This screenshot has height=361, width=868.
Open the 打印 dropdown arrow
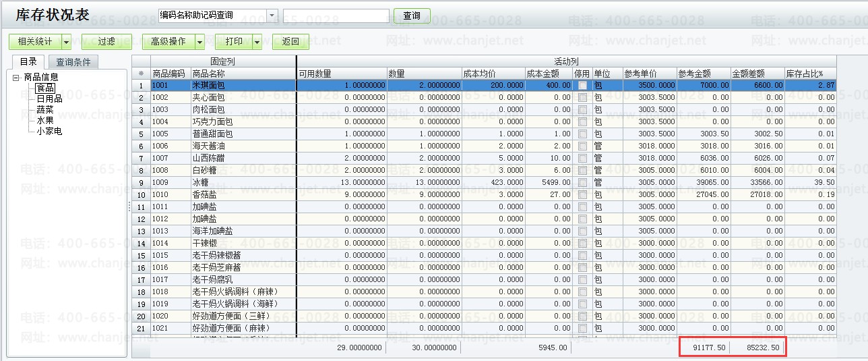pos(257,42)
